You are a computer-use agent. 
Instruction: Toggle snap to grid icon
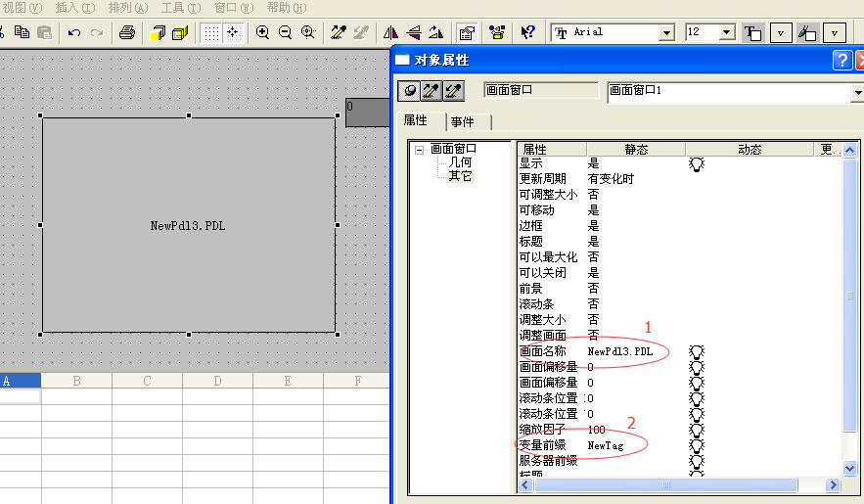[x=233, y=33]
